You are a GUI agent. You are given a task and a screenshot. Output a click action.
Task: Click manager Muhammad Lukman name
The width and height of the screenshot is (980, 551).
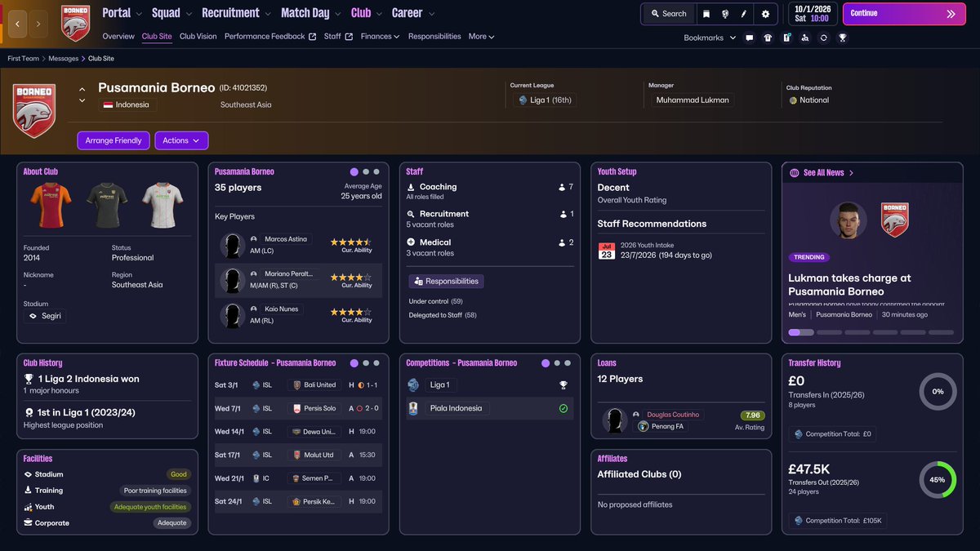[691, 100]
